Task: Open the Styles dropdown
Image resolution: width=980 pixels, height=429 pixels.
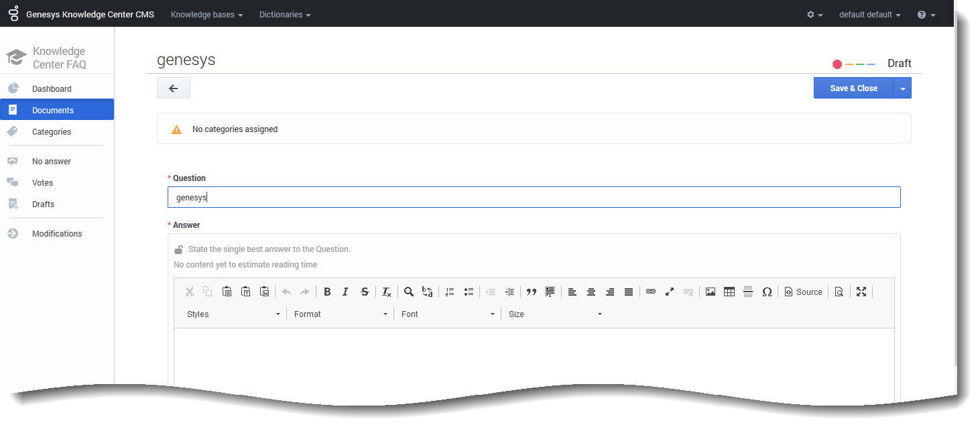Action: (233, 314)
